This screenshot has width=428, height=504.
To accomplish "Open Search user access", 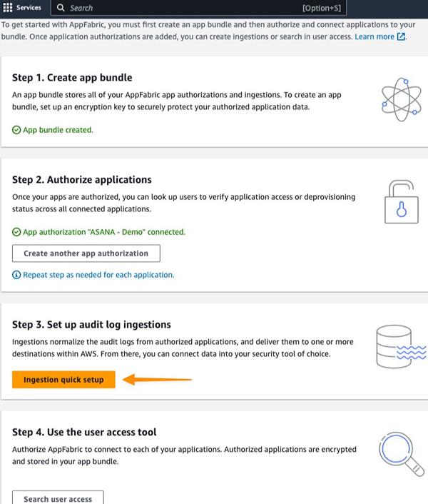I will point(58,498).
